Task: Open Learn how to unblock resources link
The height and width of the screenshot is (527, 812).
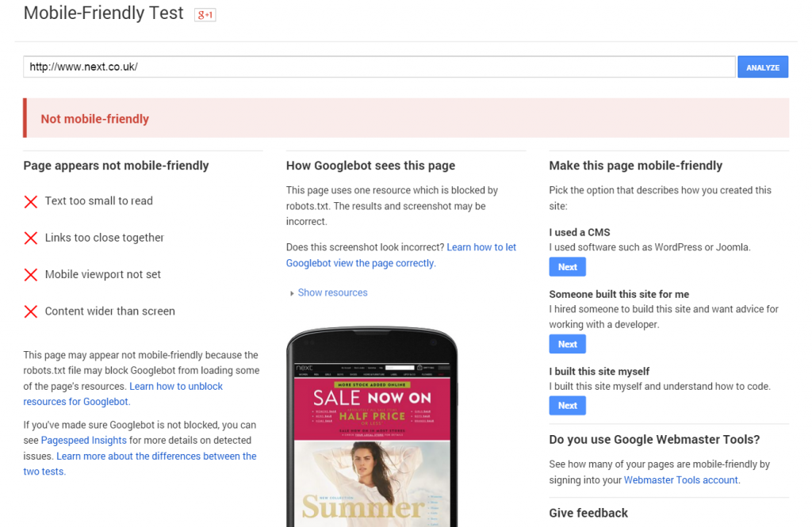Action: tap(176, 387)
